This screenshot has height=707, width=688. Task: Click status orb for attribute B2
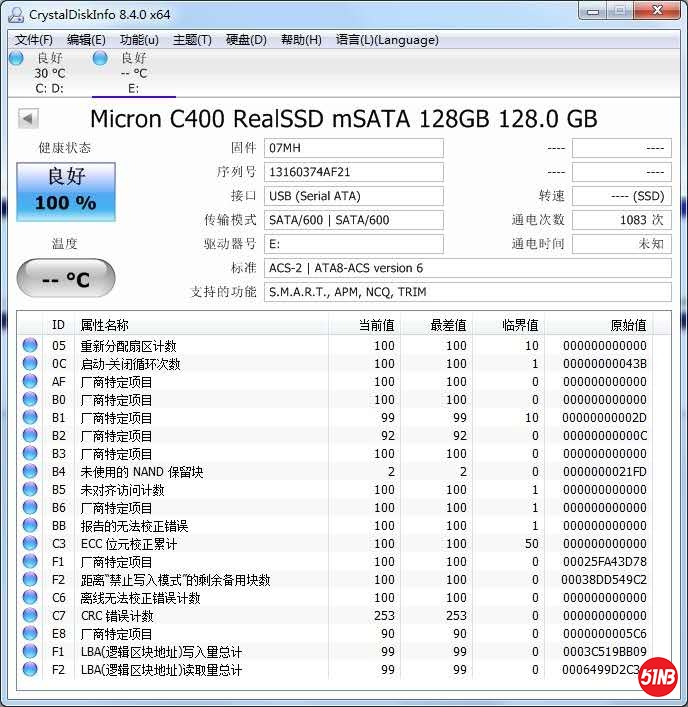30,435
